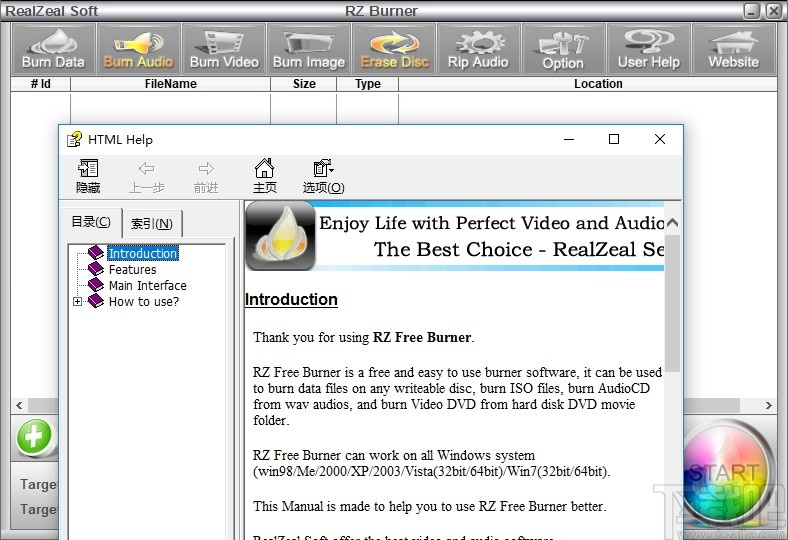Open the Burn Data mode

[x=53, y=49]
